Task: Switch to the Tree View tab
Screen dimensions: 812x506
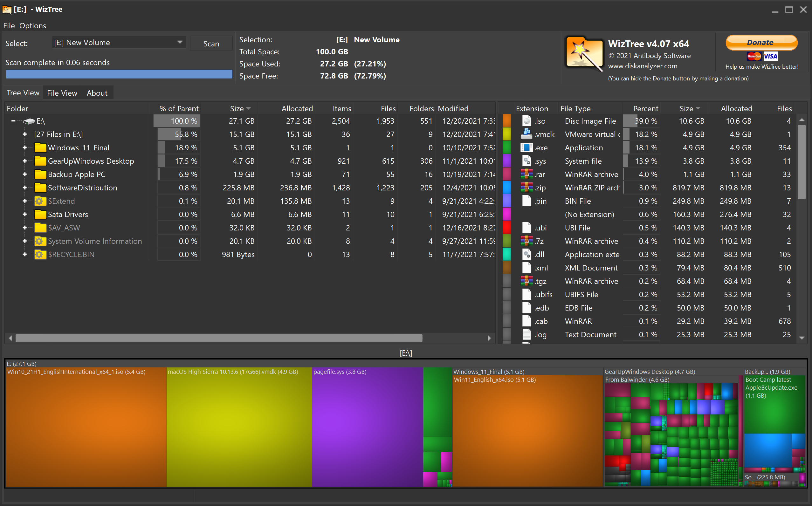Action: pyautogui.click(x=23, y=93)
